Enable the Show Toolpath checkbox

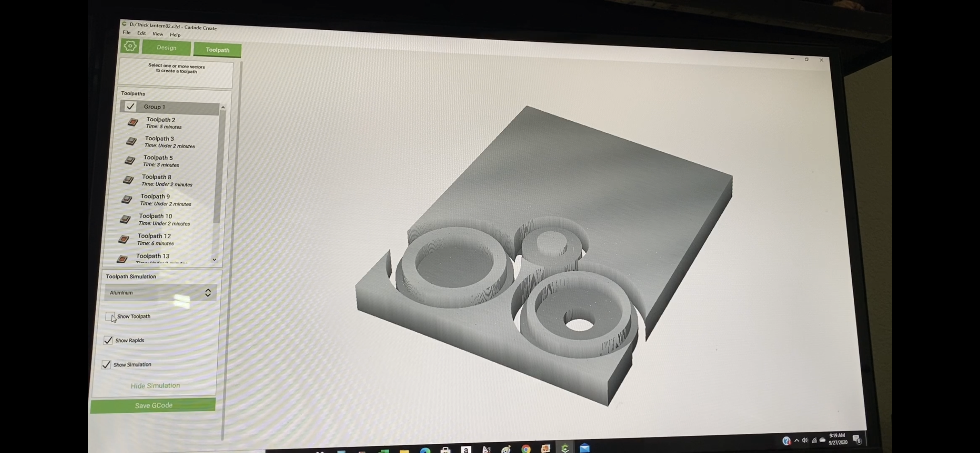(x=110, y=316)
